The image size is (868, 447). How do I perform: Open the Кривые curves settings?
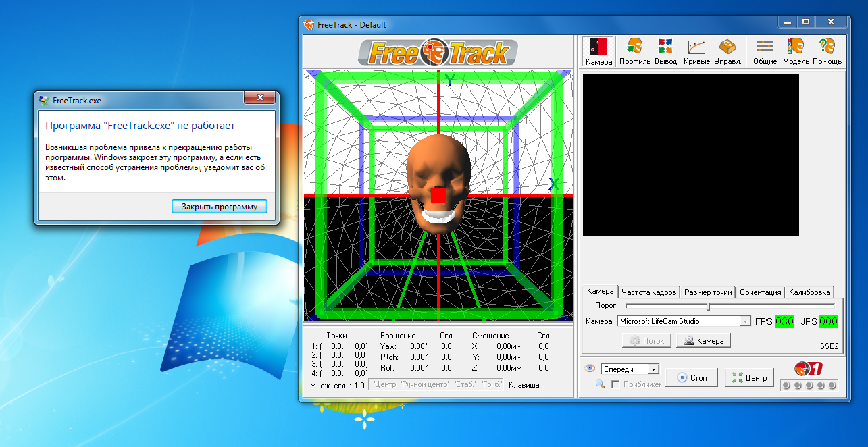coord(696,51)
